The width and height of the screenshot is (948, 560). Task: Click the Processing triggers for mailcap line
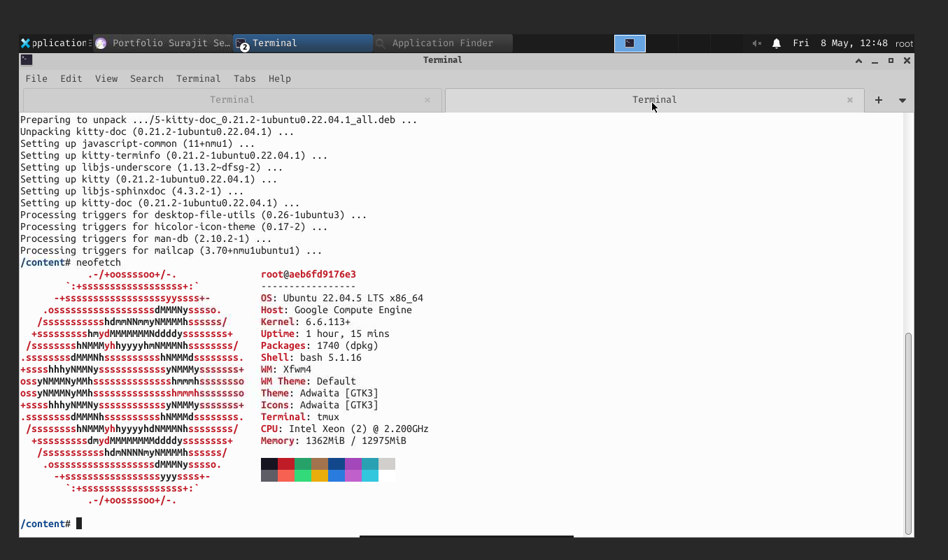click(x=171, y=250)
